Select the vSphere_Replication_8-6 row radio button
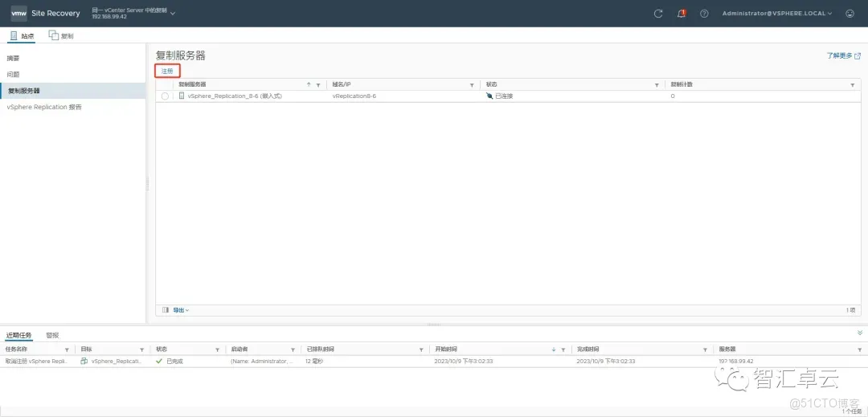868x417 pixels. [x=165, y=96]
